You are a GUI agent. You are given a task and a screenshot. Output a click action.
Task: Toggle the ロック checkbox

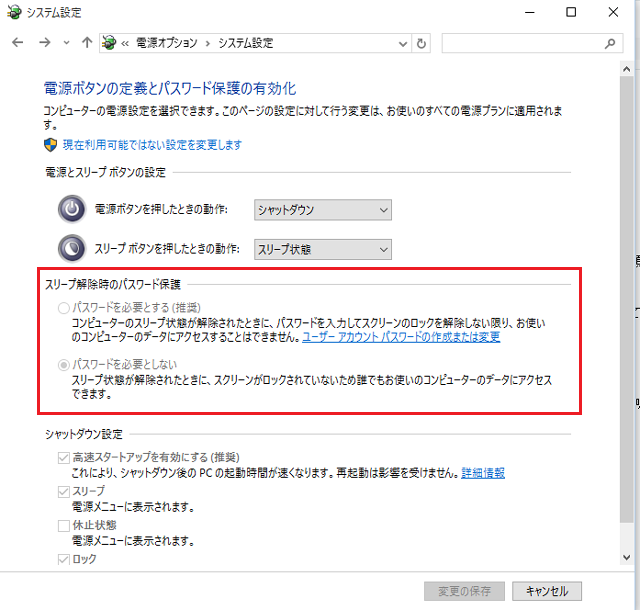pos(64,559)
